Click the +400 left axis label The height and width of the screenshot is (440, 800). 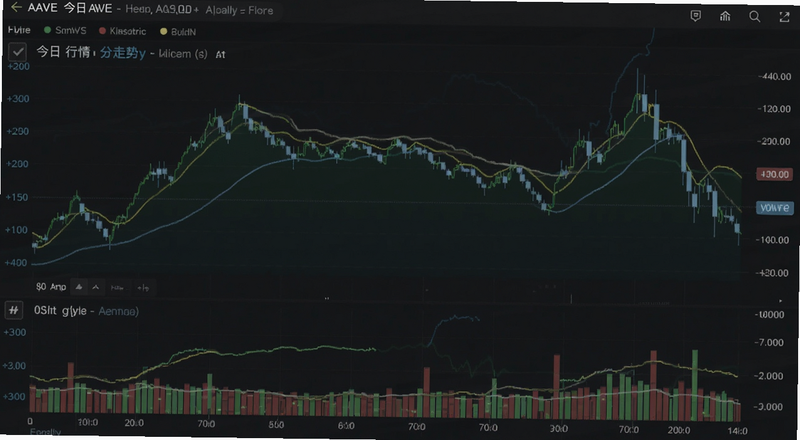click(15, 263)
